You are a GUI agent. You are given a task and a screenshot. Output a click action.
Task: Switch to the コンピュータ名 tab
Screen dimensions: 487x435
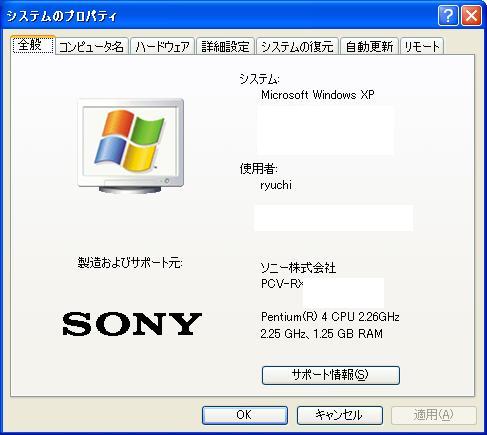(x=91, y=46)
